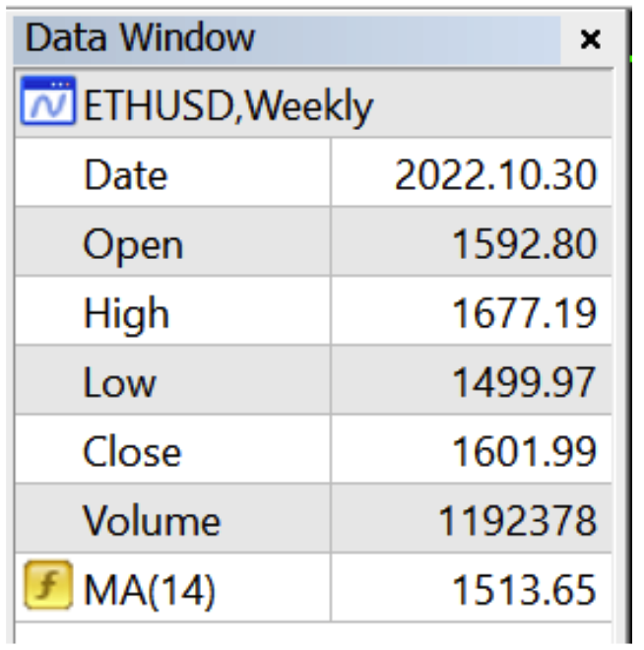The width and height of the screenshot is (644, 650).
Task: Click the ETHUSD chart symbol icon
Action: tap(47, 105)
